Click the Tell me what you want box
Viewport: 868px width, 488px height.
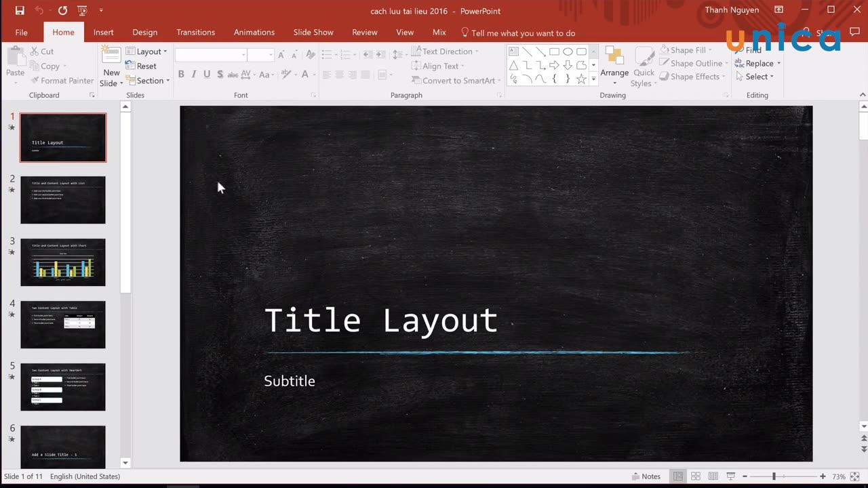pyautogui.click(x=518, y=33)
